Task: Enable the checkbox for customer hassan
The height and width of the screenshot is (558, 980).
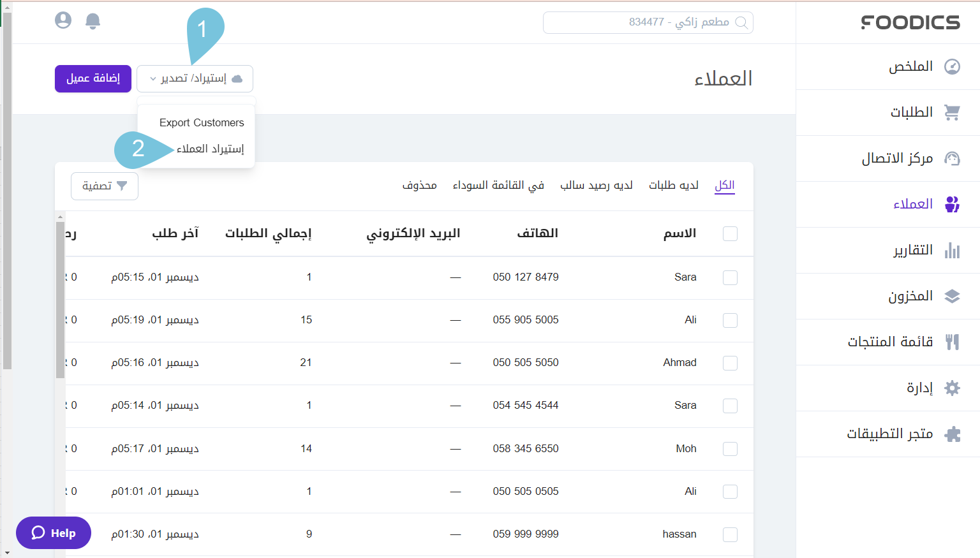Action: pos(730,534)
